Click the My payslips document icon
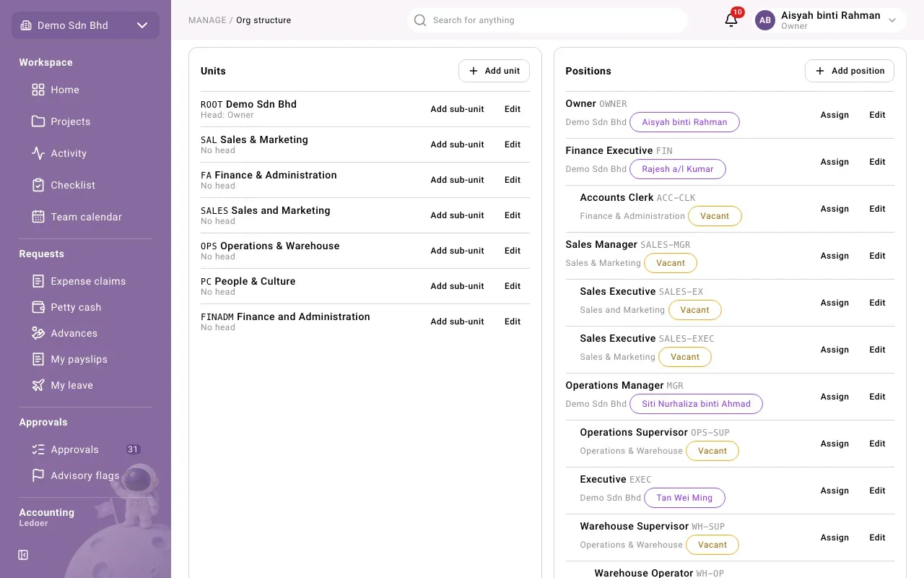 pyautogui.click(x=38, y=359)
